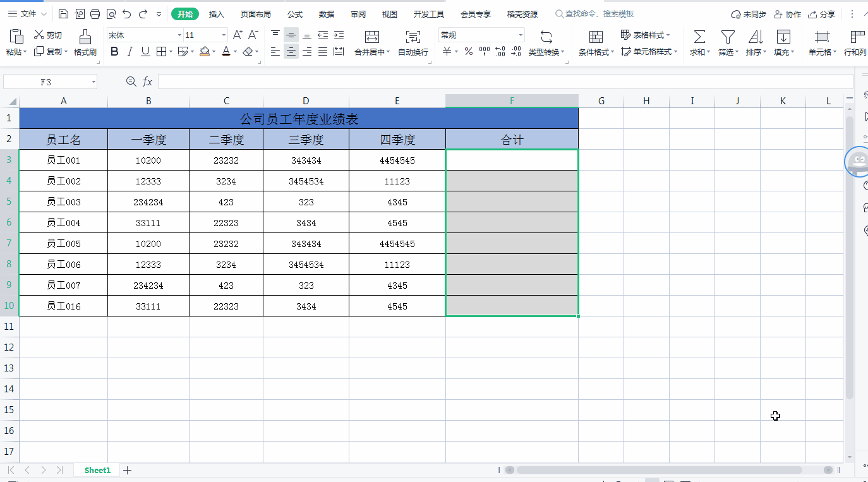Click the Paste (粘贴) clipboard icon

pos(16,36)
